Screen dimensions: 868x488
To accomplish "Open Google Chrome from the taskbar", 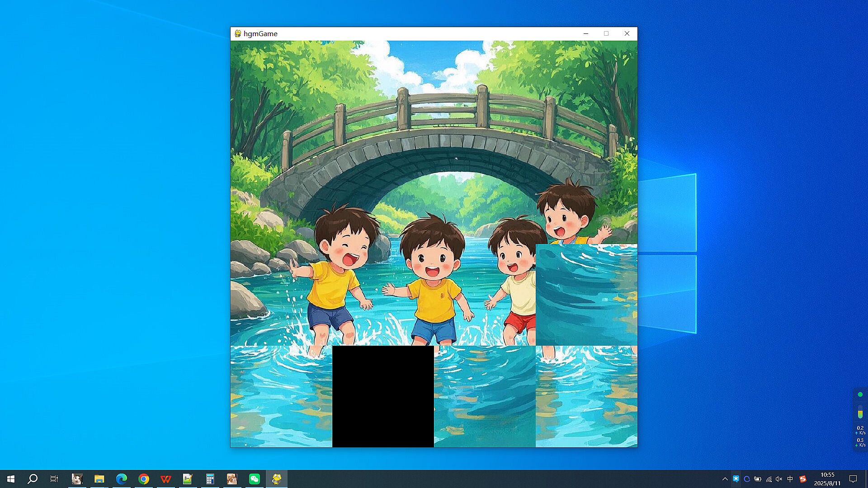I will [x=144, y=479].
